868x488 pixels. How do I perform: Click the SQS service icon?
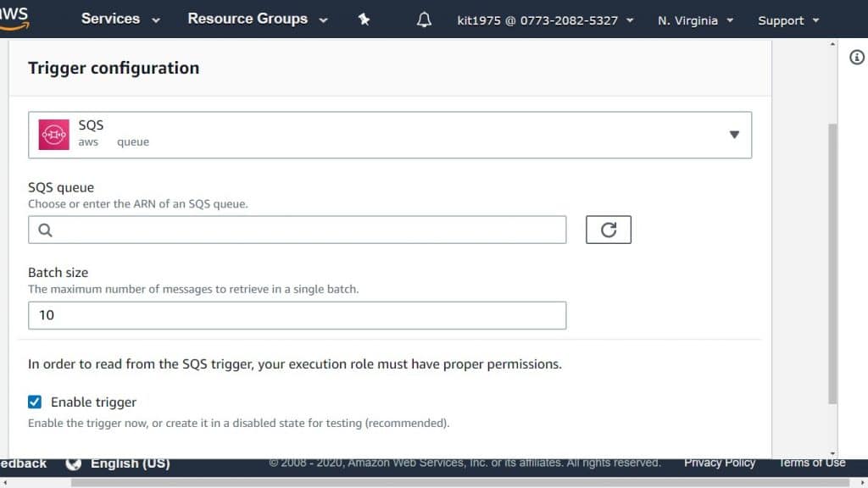[53, 134]
